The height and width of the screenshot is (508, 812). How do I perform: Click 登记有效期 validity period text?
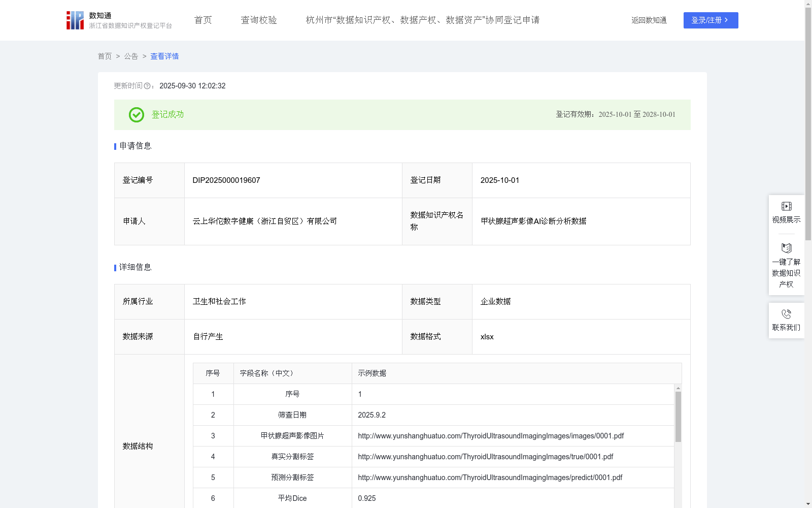pos(616,115)
